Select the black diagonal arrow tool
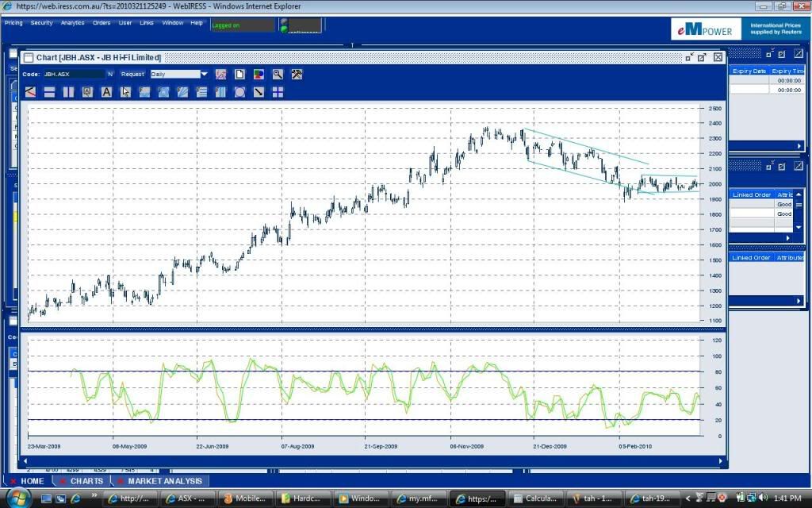812x508 pixels. (259, 92)
